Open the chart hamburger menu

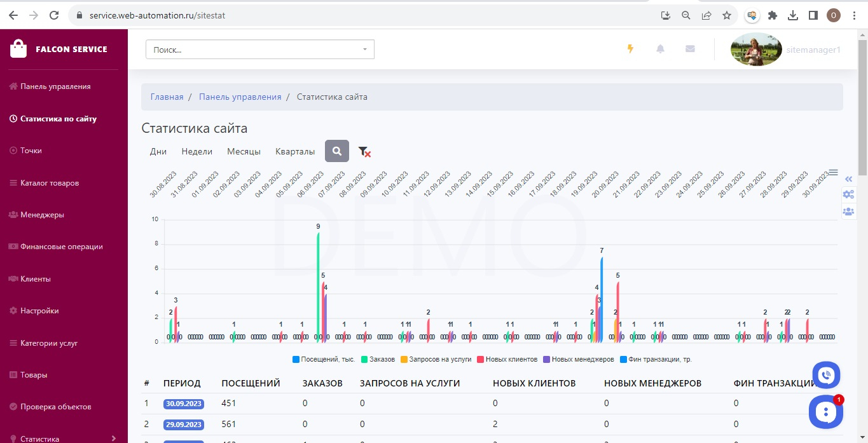point(833,172)
